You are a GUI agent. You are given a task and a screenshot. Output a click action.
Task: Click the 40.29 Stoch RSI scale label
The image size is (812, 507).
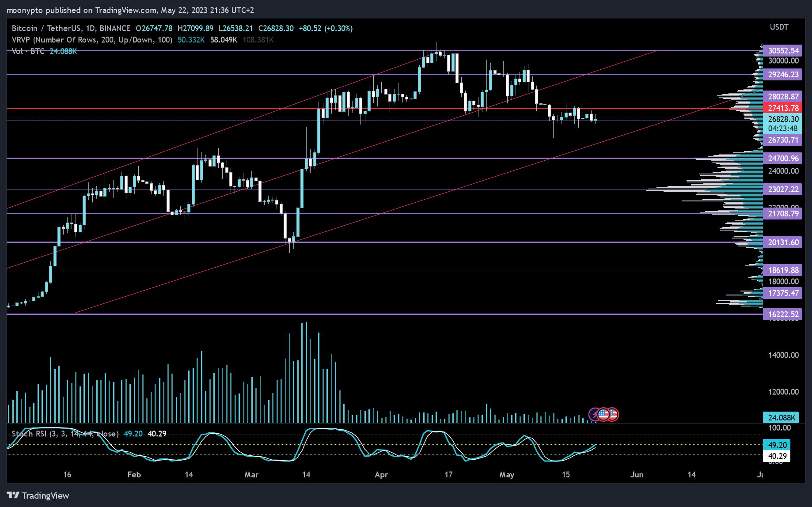777,456
